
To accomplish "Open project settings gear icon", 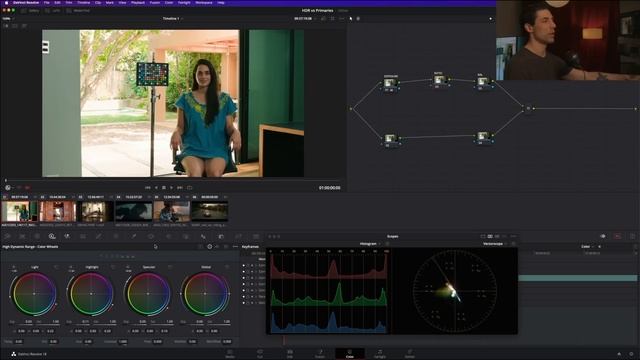I will coord(631,354).
